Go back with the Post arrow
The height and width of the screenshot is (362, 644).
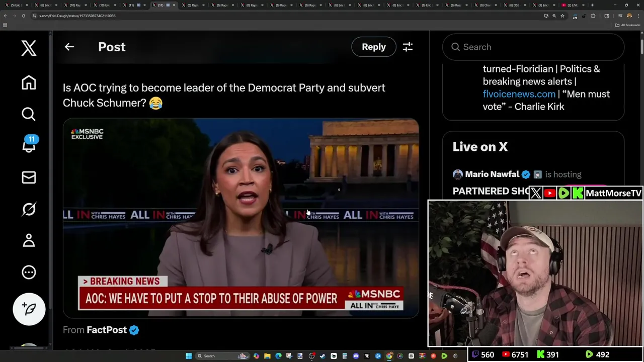click(x=69, y=47)
